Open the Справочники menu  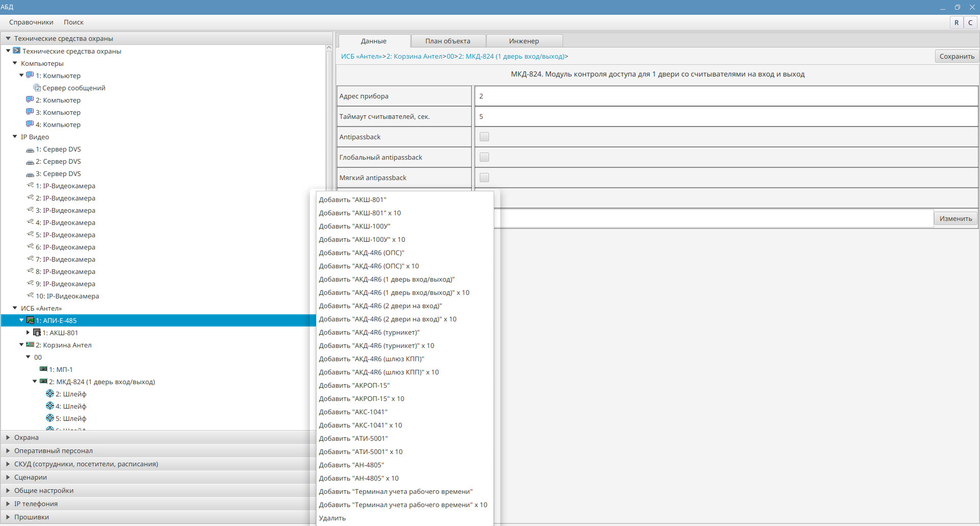[31, 22]
